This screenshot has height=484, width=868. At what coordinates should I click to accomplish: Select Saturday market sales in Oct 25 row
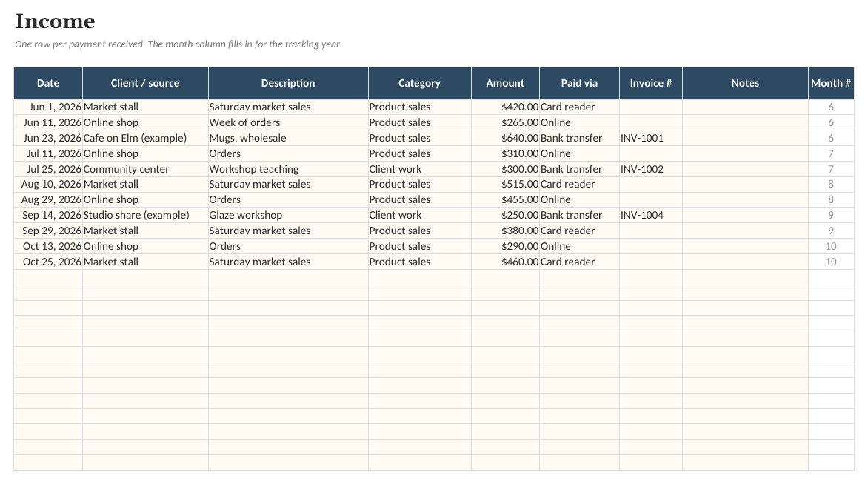point(288,262)
